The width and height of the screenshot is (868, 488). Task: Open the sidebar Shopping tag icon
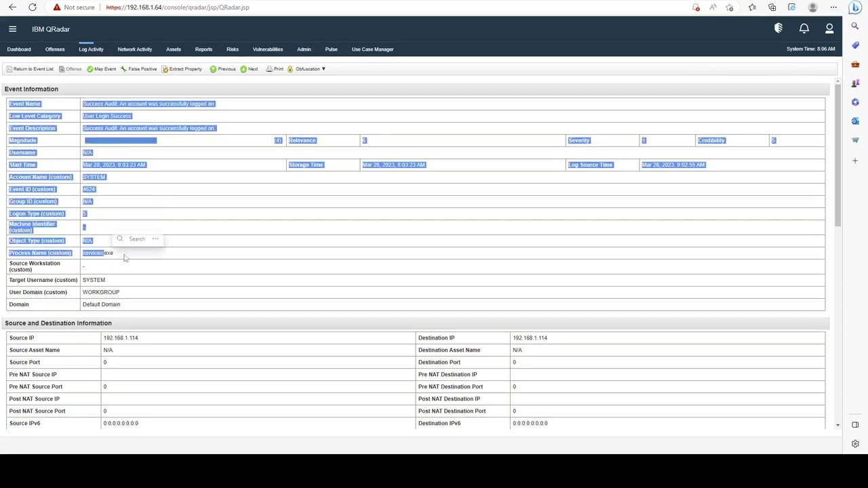point(855,45)
